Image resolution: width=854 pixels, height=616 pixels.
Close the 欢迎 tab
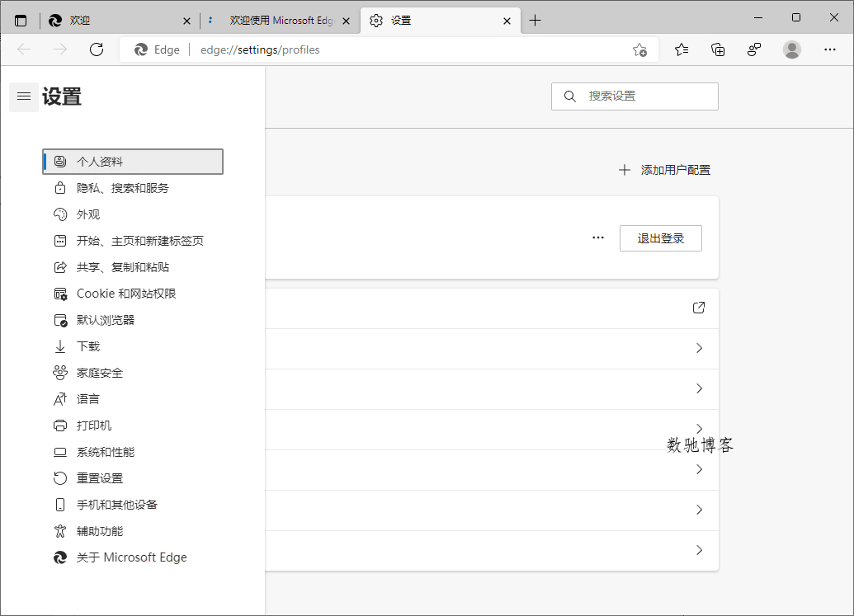click(186, 21)
